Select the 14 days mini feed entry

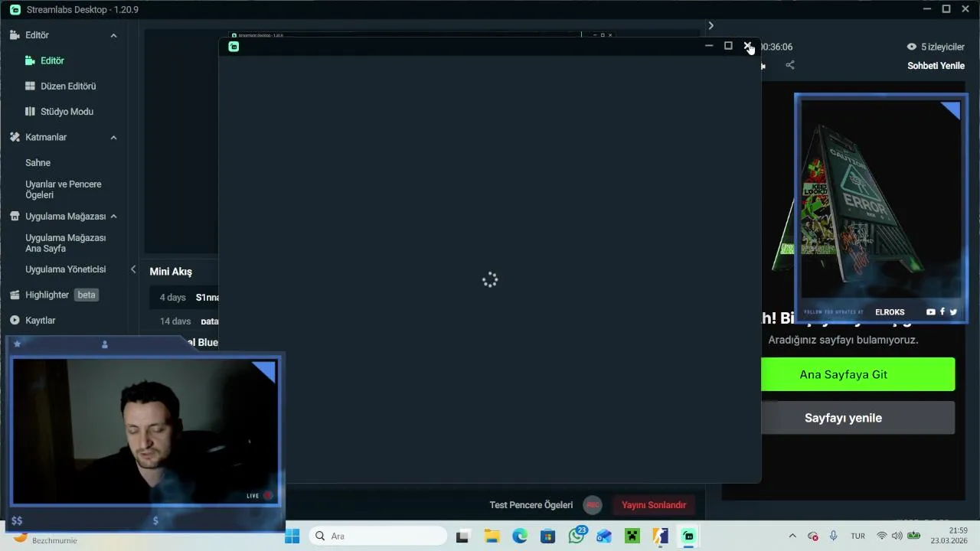184,321
